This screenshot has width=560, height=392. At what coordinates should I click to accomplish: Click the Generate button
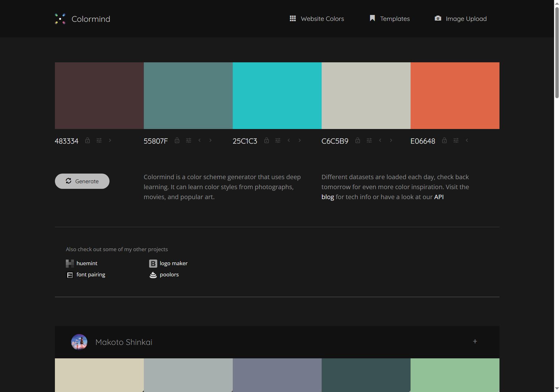pyautogui.click(x=82, y=181)
